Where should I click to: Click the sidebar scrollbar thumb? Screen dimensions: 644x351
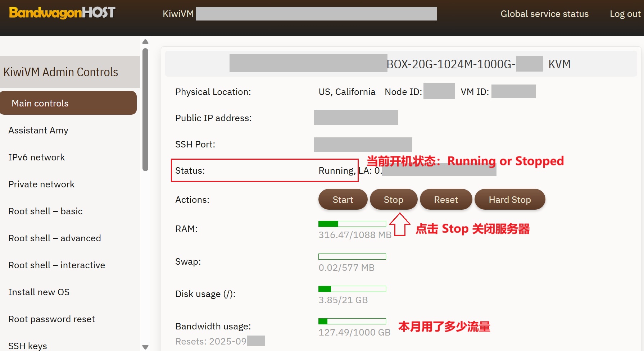click(x=145, y=110)
